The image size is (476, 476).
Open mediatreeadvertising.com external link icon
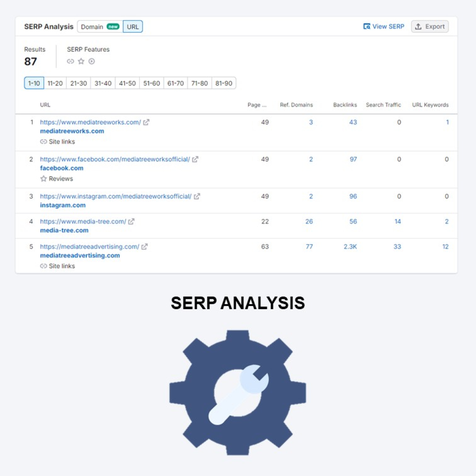point(144,247)
